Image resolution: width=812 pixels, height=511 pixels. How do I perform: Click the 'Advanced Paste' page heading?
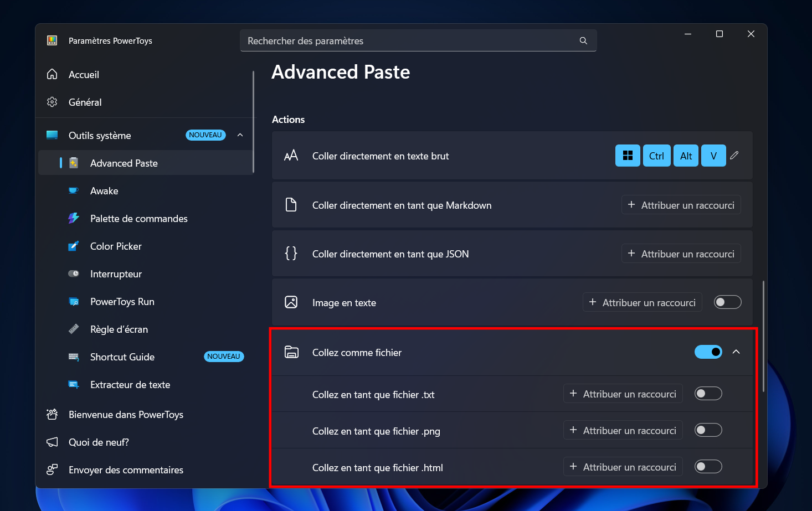coord(341,72)
